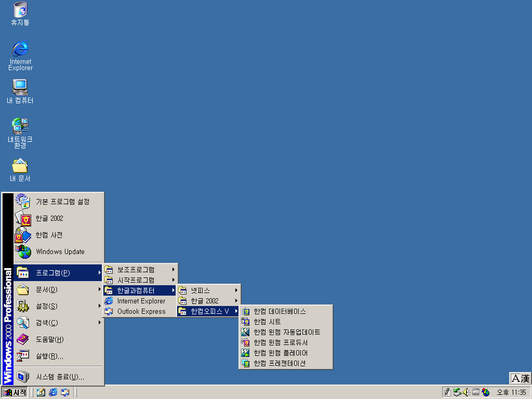The height and width of the screenshot is (399, 532).
Task: Click the 실행(R) run icon
Action: (23, 356)
